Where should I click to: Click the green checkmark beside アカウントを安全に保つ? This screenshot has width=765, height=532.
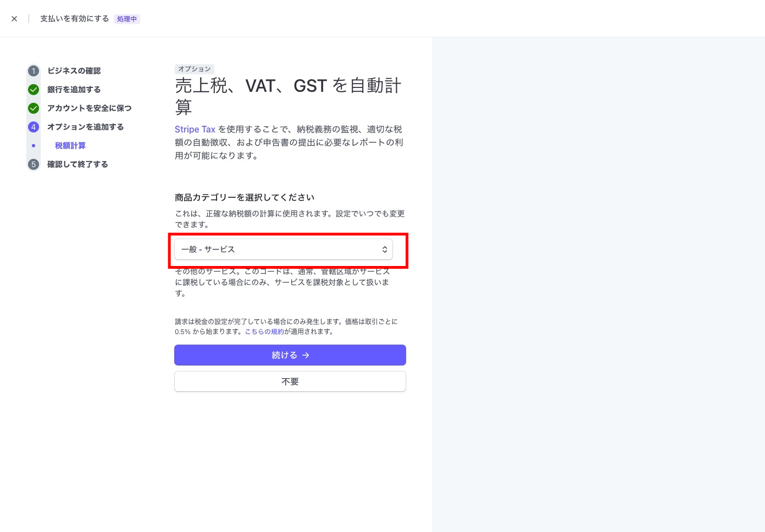tap(34, 108)
